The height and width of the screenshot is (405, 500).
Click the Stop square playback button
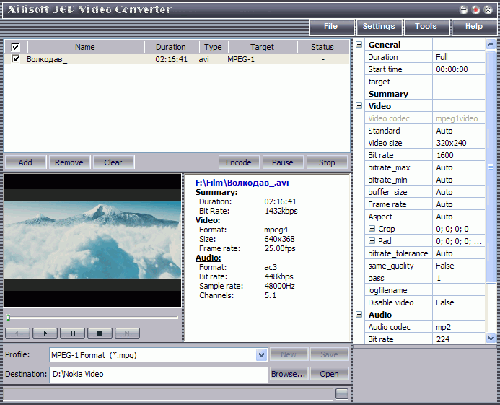tap(99, 333)
